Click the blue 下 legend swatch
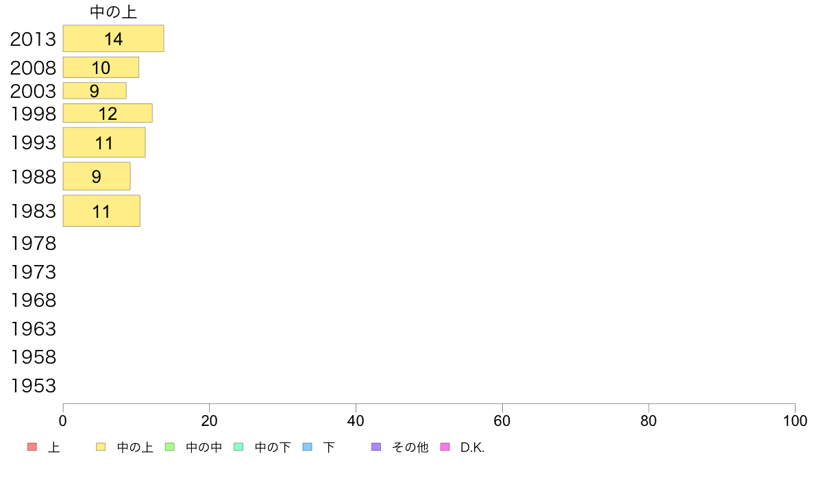The image size is (814, 504). click(x=308, y=447)
